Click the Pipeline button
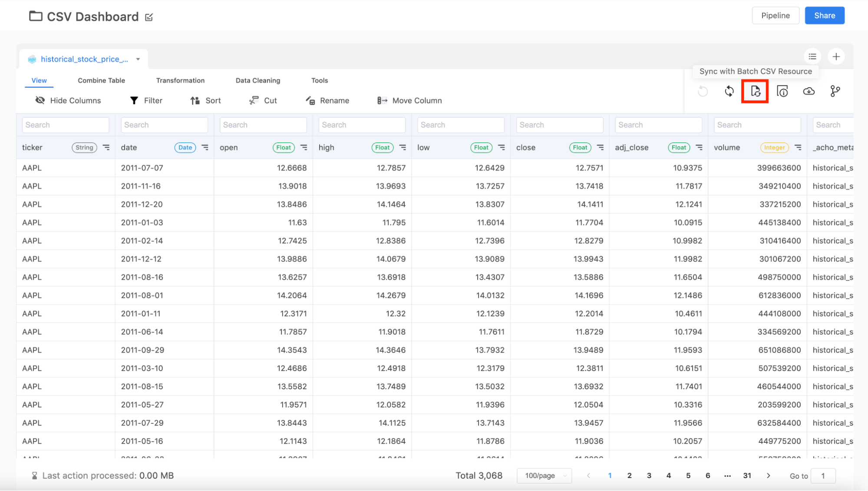Screen dimensions: 868x491 coord(775,16)
